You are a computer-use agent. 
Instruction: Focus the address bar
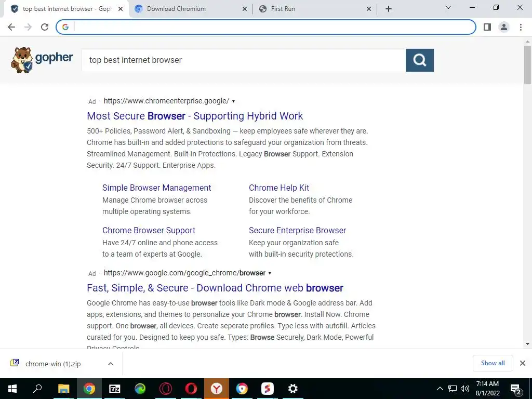coord(265,27)
